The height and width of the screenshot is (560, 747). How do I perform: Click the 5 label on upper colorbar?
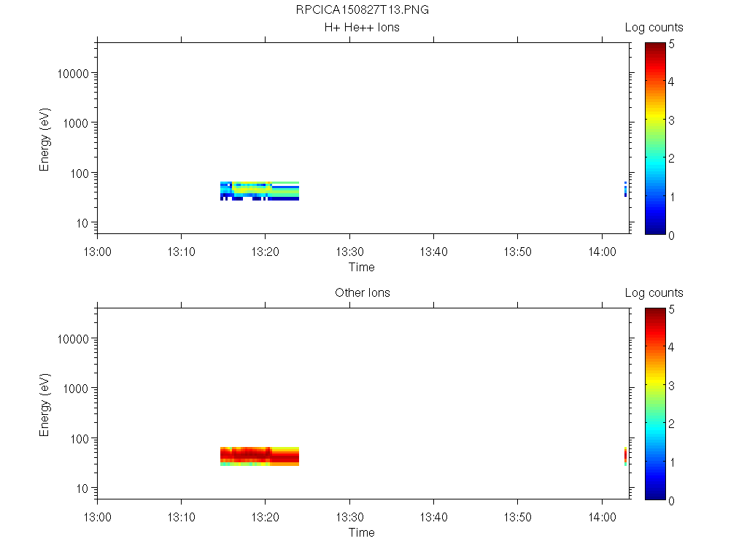point(671,44)
